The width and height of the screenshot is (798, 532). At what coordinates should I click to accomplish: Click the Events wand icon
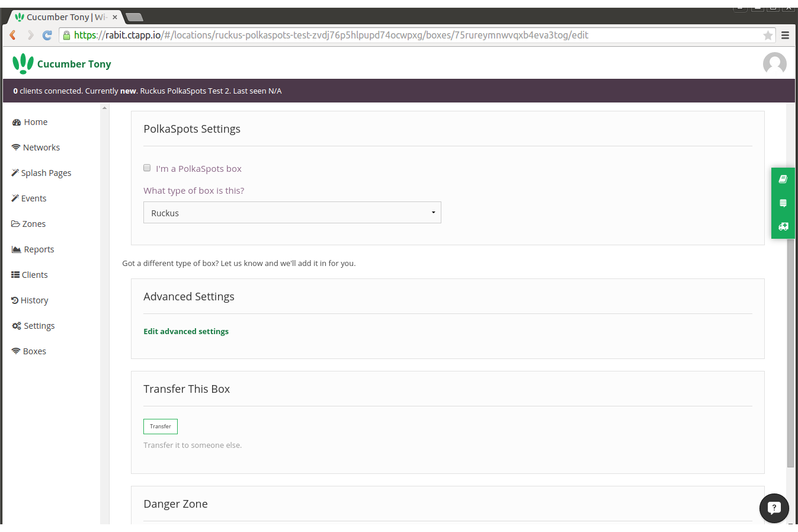15,198
